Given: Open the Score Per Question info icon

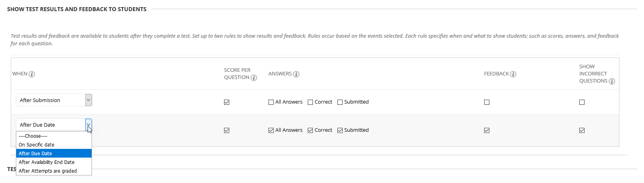Looking at the screenshot, I should point(254,78).
